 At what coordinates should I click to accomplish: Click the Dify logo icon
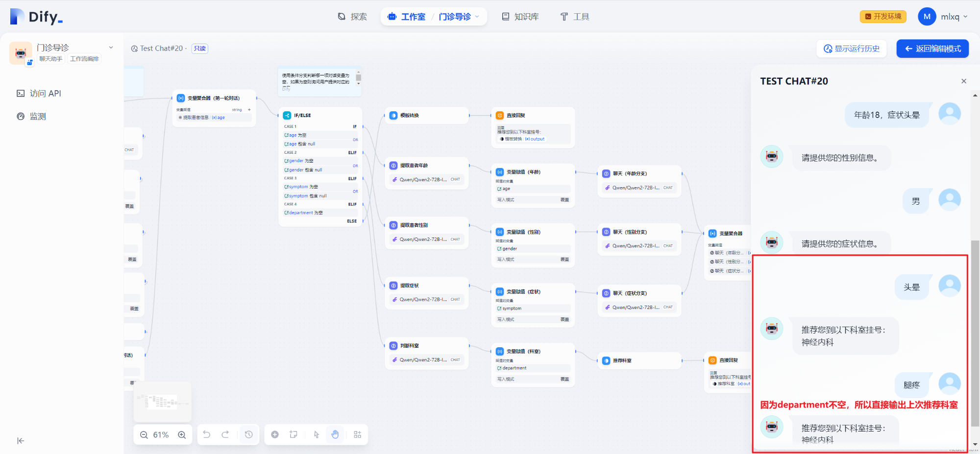[x=16, y=16]
